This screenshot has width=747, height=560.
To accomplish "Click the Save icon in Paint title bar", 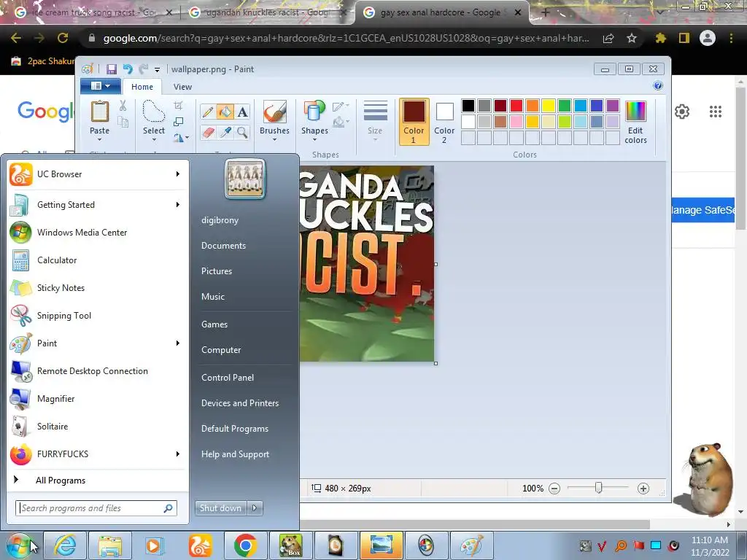I will [112, 69].
